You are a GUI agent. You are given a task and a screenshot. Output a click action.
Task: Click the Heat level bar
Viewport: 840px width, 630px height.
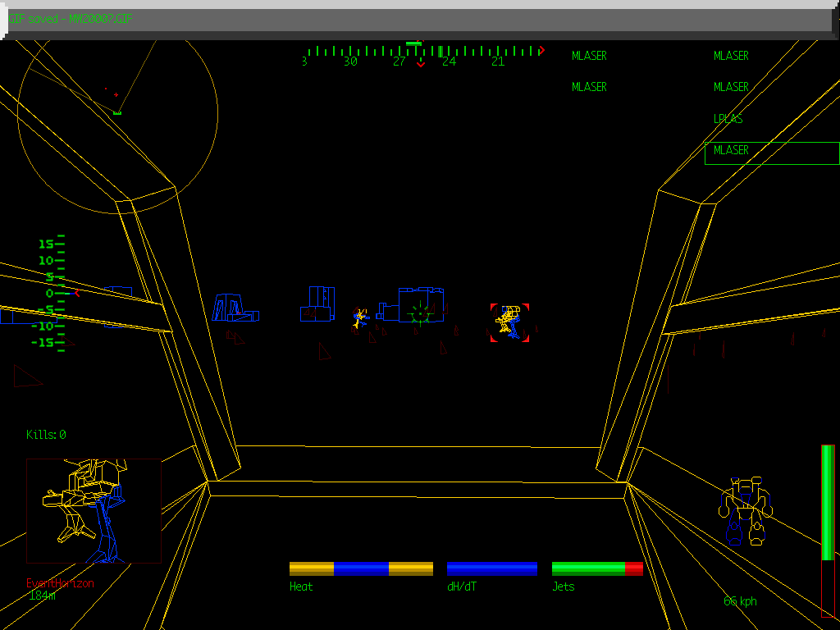tap(361, 568)
